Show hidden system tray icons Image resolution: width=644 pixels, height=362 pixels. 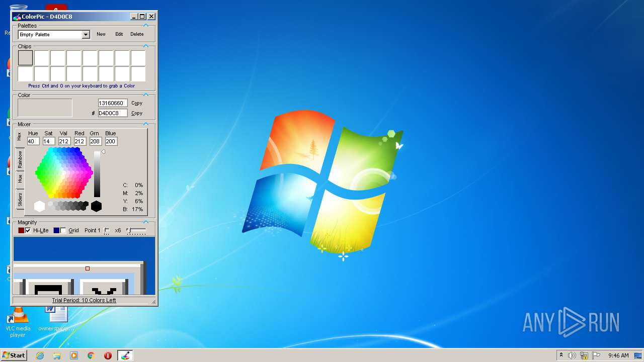561,355
